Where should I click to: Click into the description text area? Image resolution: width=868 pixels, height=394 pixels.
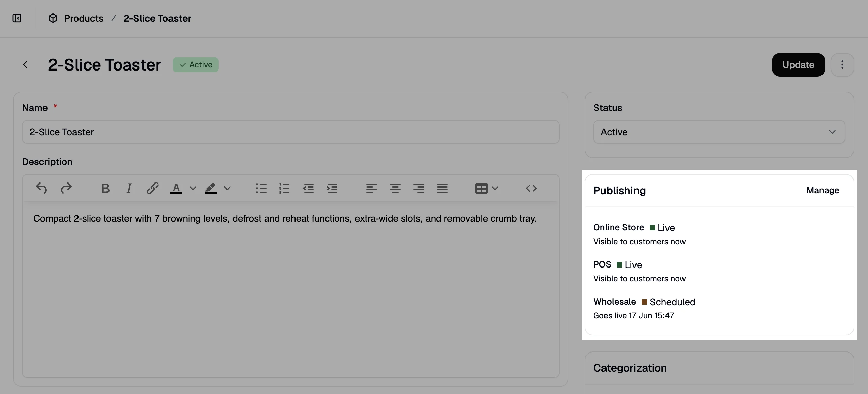pyautogui.click(x=290, y=289)
